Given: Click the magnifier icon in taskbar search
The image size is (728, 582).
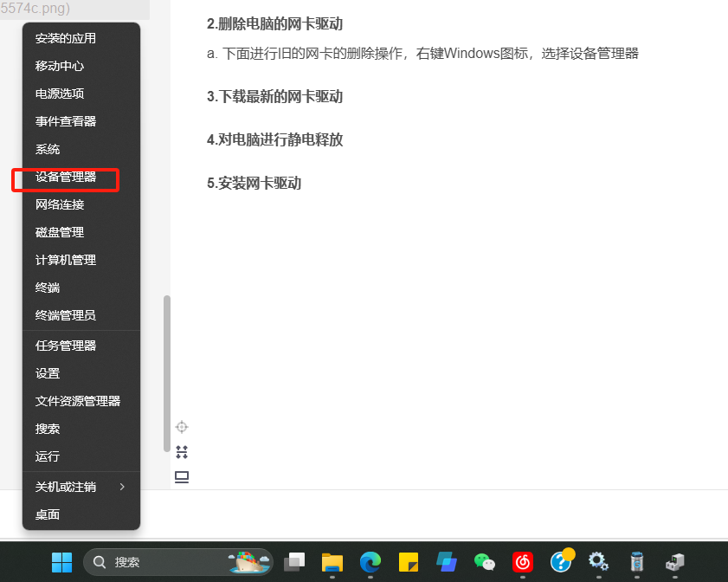Looking at the screenshot, I should tap(99, 562).
